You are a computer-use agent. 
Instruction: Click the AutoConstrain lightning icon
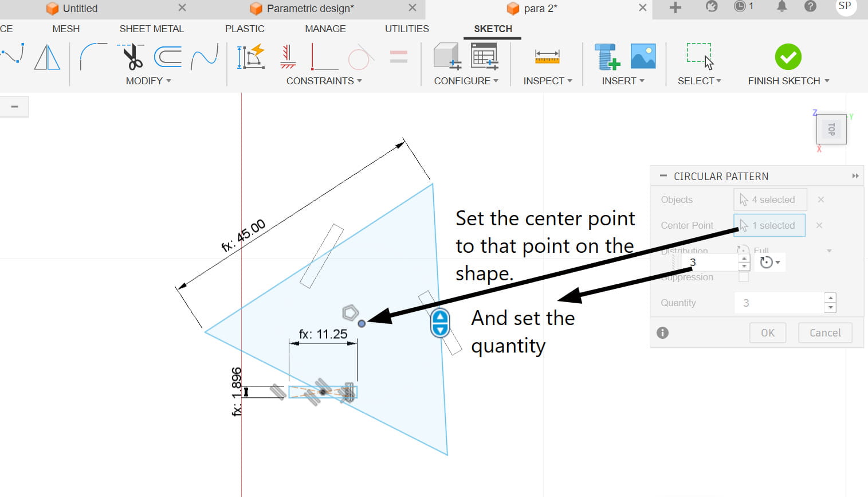point(251,57)
